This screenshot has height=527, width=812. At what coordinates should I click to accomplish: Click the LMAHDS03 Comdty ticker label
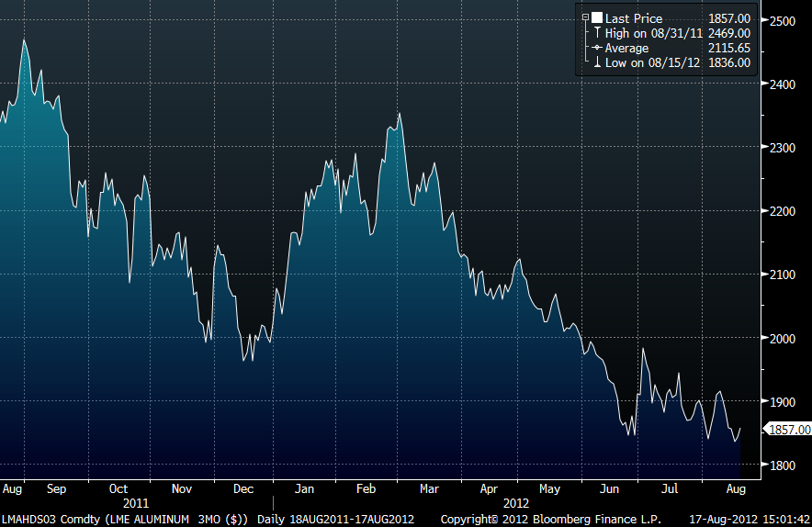pos(39,519)
